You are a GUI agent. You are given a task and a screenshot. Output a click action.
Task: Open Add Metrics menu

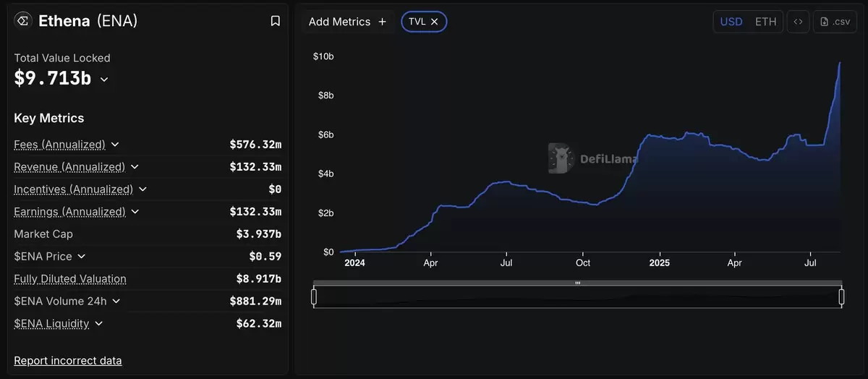348,22
